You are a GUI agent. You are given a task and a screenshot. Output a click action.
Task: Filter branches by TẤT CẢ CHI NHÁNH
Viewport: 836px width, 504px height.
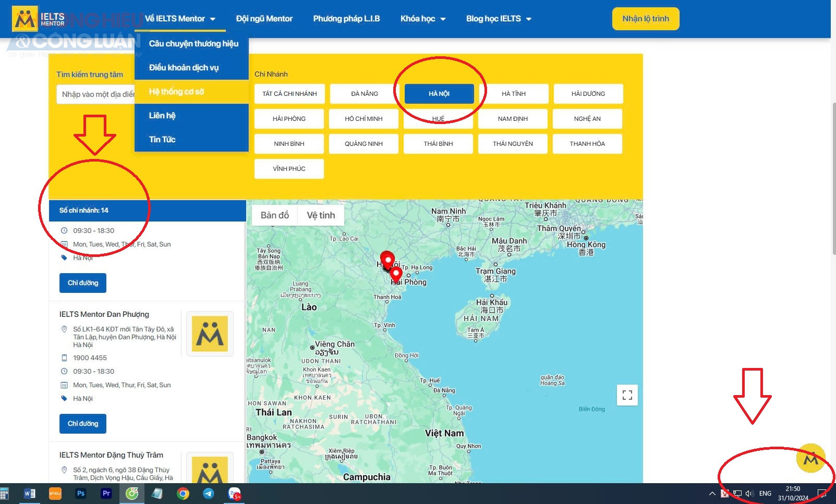pos(289,94)
